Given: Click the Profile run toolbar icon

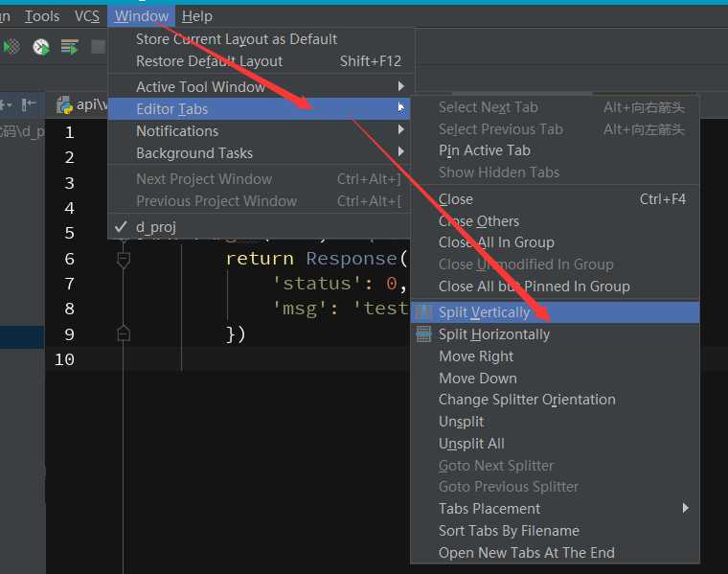Looking at the screenshot, I should (41, 46).
